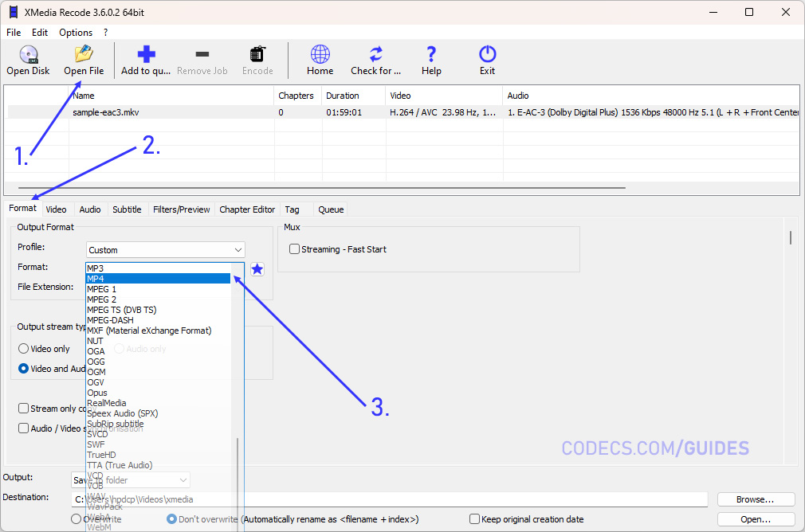This screenshot has height=532, width=805.
Task: Switch to the Audio tab
Action: [90, 209]
